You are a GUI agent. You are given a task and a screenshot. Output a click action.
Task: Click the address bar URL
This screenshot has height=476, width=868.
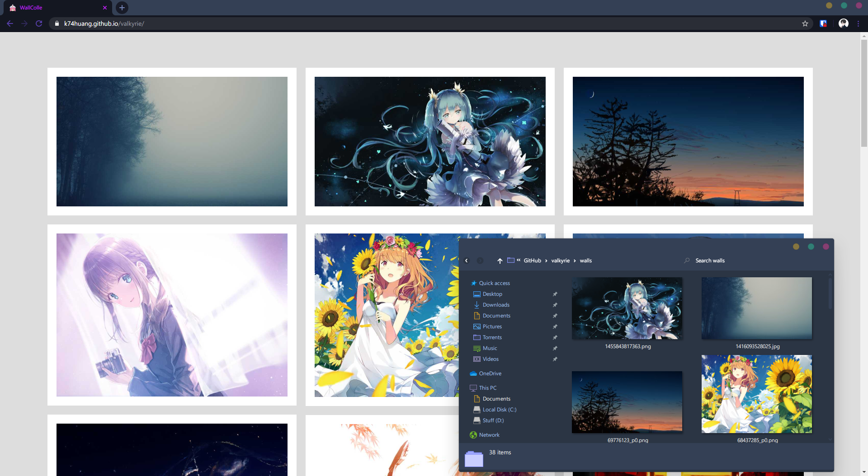104,23
